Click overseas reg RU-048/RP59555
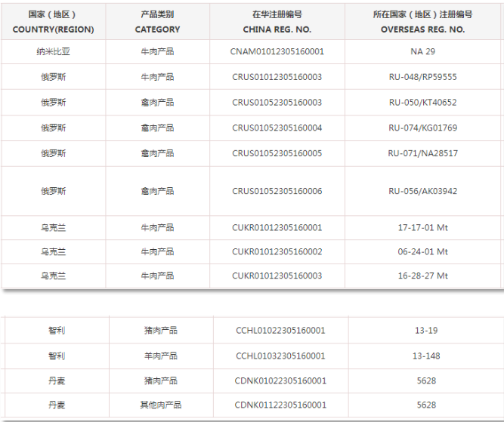 (x=422, y=77)
